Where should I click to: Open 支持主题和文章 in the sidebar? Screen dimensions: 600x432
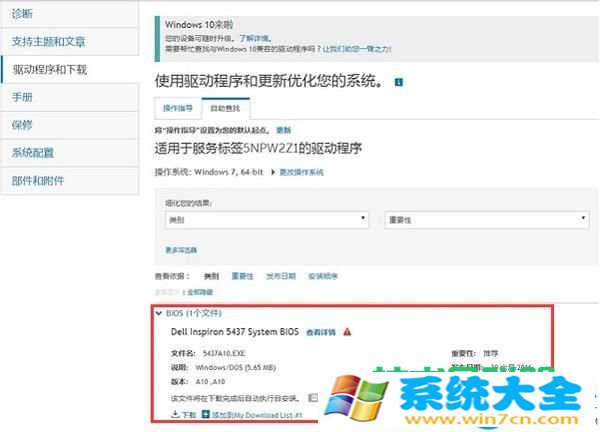70,42
